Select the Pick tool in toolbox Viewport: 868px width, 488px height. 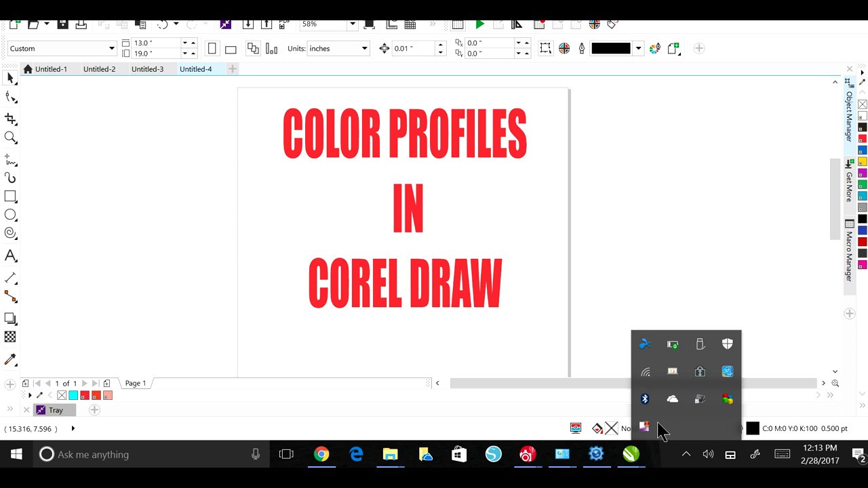point(10,78)
